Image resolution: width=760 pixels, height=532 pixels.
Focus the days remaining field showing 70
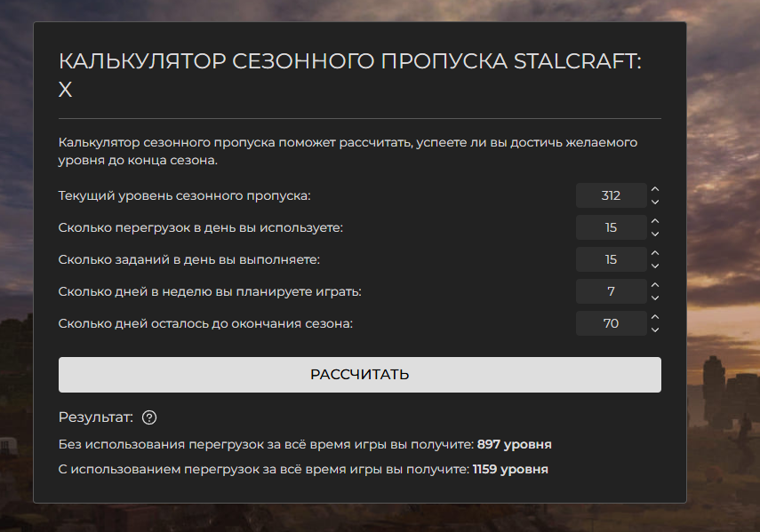[612, 323]
